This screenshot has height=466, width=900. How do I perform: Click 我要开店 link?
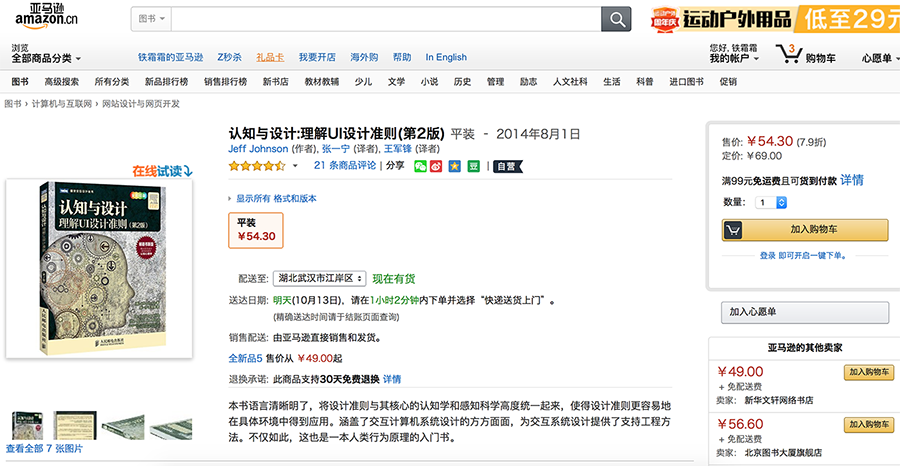tap(317, 57)
